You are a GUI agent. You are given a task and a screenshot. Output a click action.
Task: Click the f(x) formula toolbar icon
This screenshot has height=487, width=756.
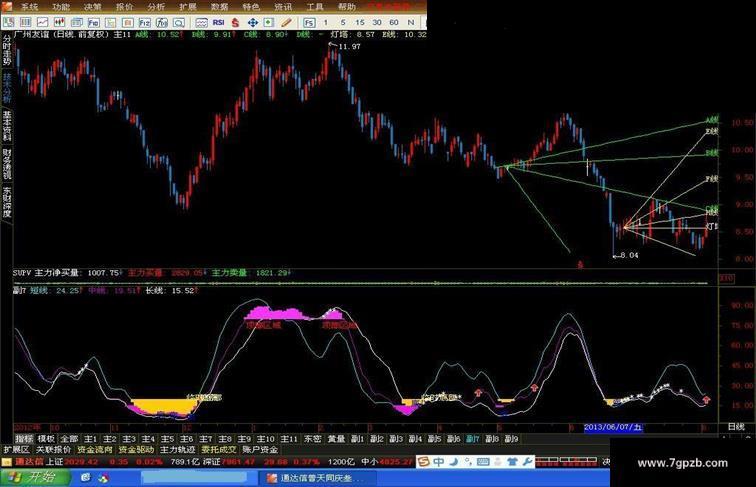pyautogui.click(x=162, y=22)
